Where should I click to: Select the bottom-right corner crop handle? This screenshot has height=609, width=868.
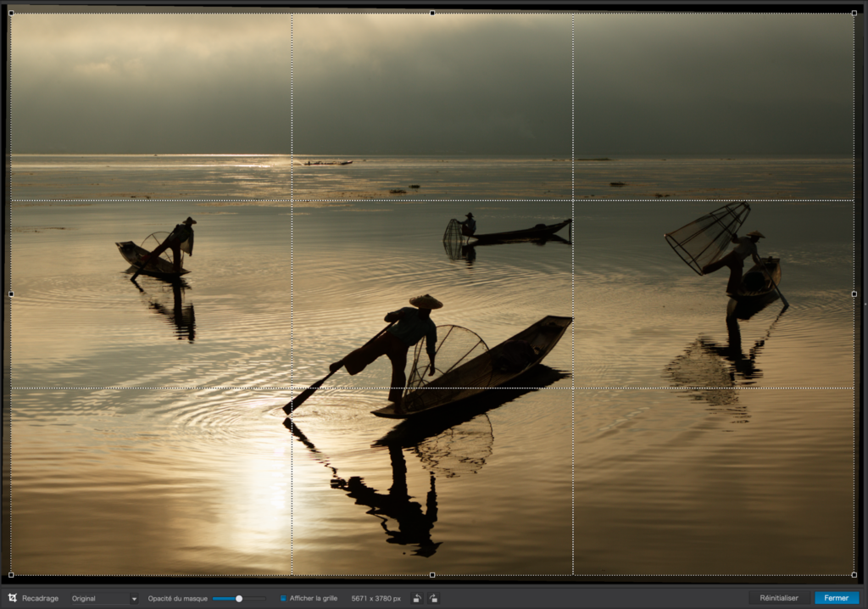[x=854, y=575]
